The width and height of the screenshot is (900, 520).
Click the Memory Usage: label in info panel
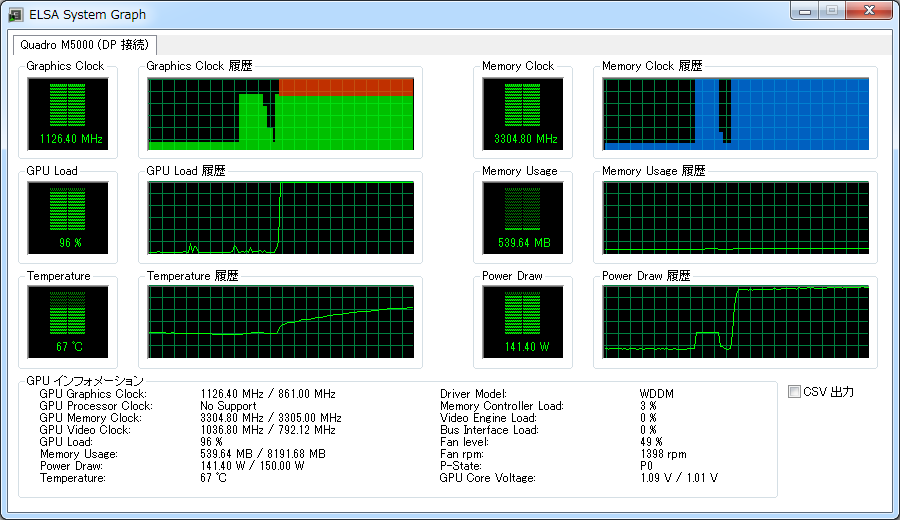(79, 454)
